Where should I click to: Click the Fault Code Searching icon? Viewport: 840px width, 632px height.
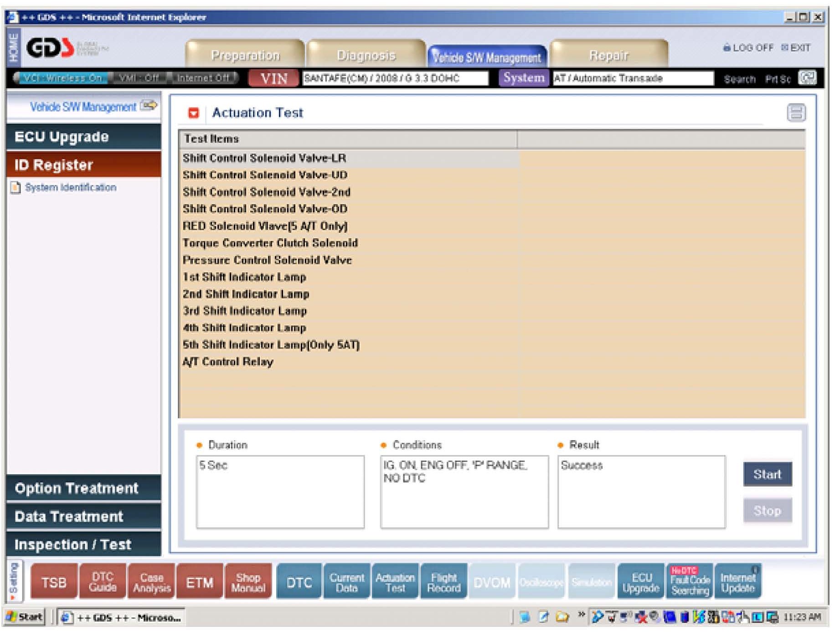pos(690,582)
